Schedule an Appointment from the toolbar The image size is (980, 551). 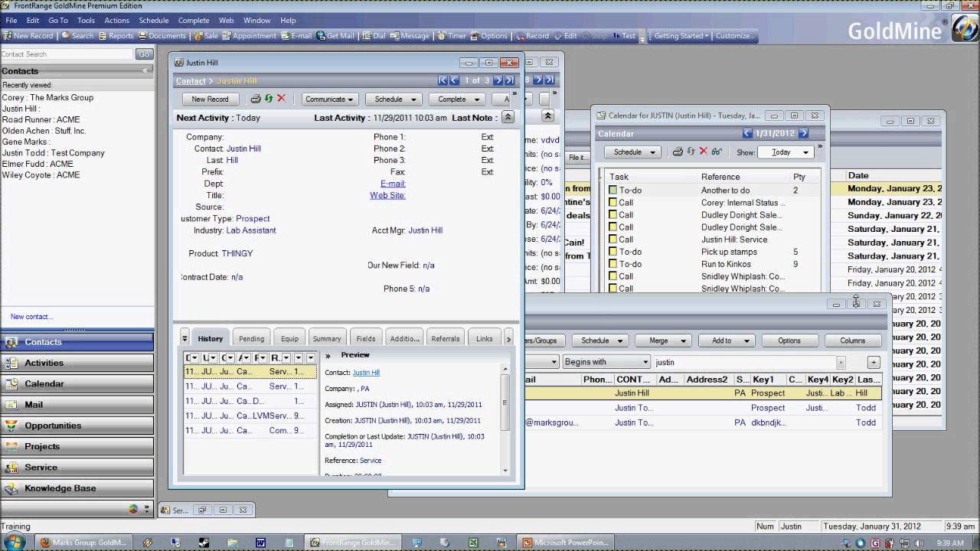tap(249, 36)
